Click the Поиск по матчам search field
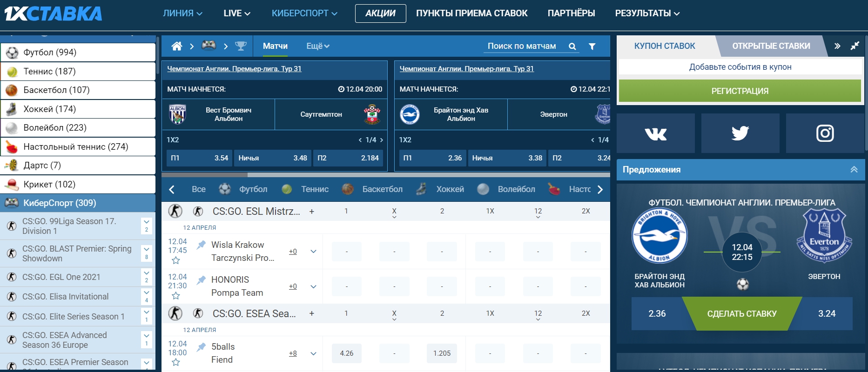Viewport: 868px width, 372px height. 522,46
